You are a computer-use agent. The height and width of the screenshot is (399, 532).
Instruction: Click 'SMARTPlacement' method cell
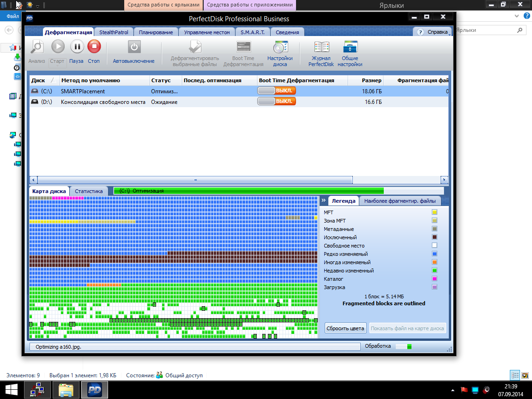tap(83, 91)
